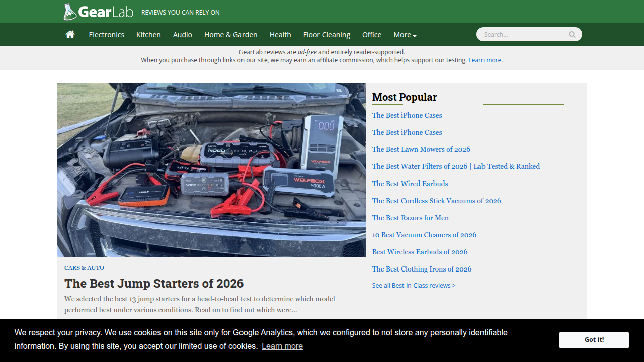Click the Cars & Auto category label
This screenshot has width=644, height=362.
tap(84, 268)
